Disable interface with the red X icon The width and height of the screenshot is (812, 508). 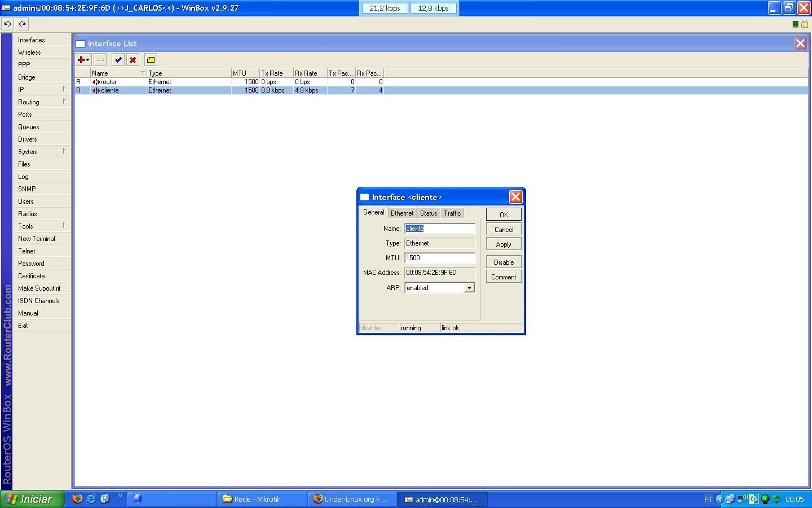[133, 60]
